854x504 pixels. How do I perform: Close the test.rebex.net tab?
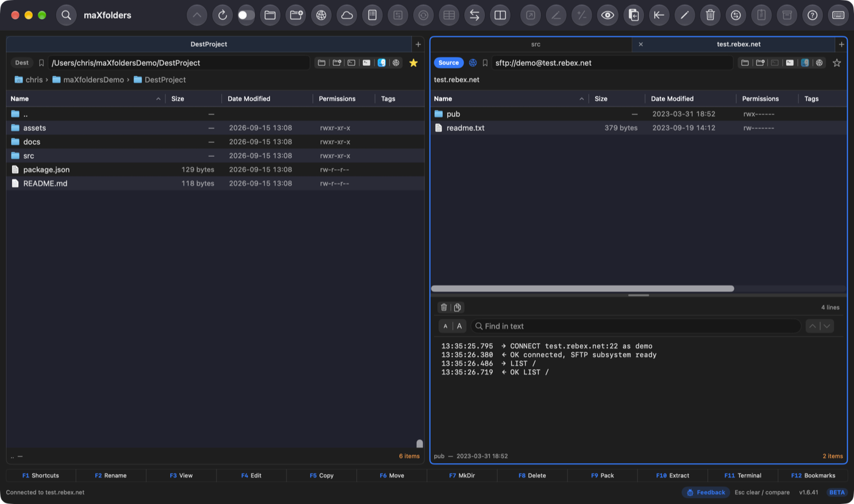640,44
